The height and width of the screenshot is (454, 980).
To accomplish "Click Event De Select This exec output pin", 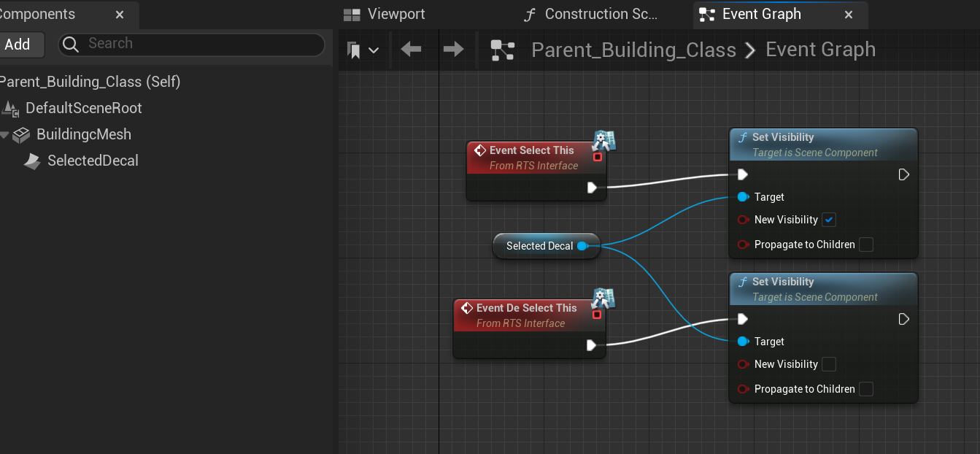I will pyautogui.click(x=592, y=345).
